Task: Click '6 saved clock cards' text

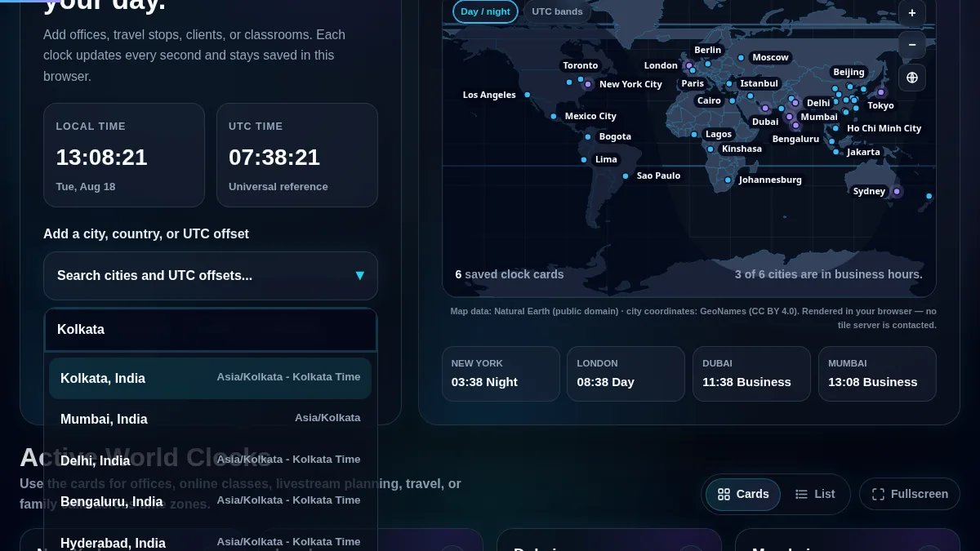Action: [x=510, y=274]
